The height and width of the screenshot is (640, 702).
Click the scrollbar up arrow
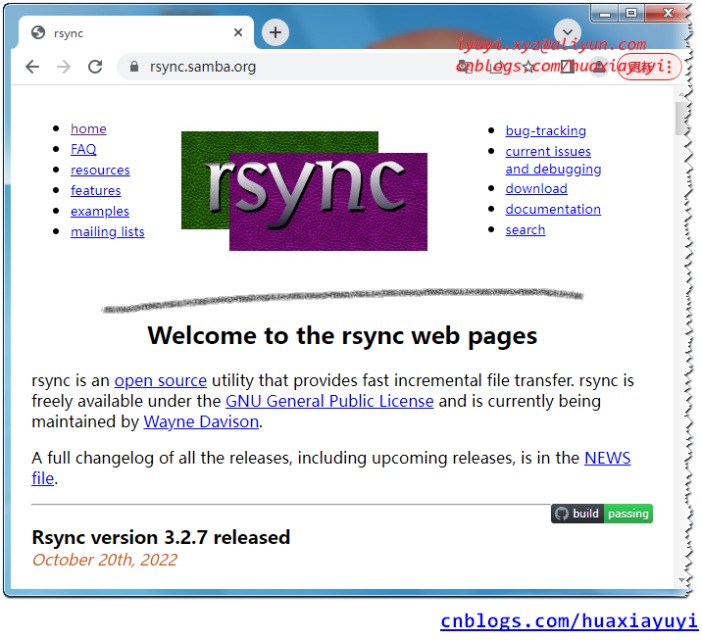(681, 94)
